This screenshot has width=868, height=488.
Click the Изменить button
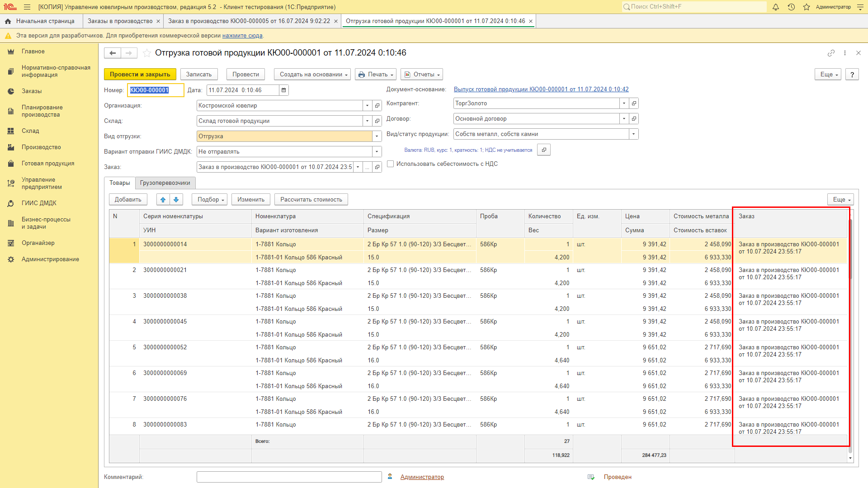tap(251, 200)
